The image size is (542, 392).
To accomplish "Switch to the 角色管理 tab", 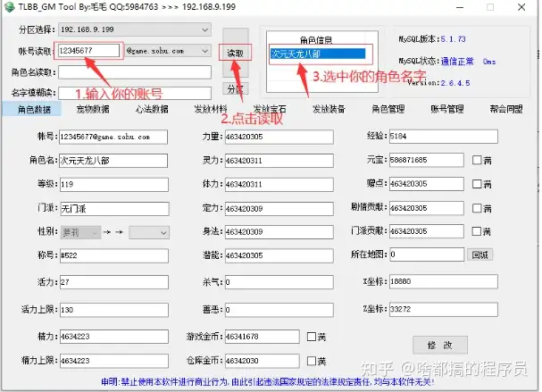I will tap(388, 110).
